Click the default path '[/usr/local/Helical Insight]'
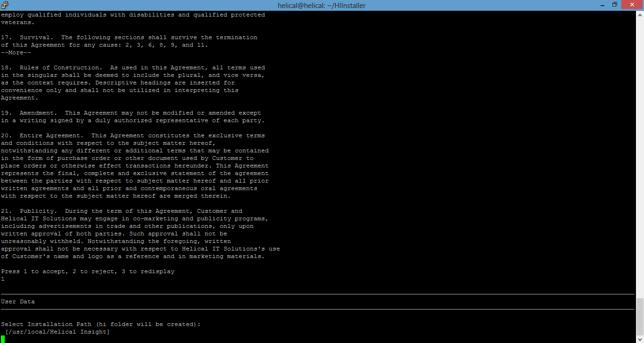Image resolution: width=644 pixels, height=343 pixels. tap(58, 332)
